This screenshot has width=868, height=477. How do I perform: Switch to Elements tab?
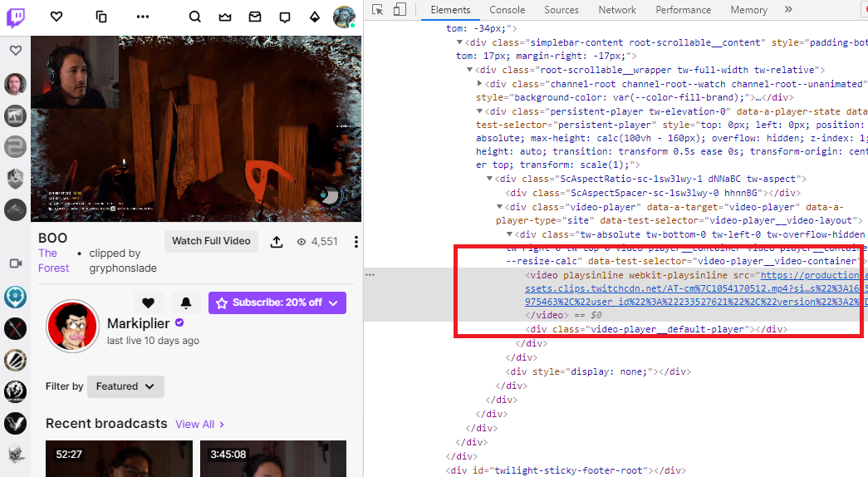click(450, 10)
